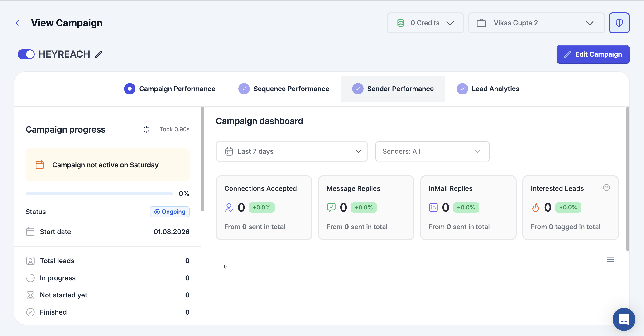644x336 pixels.
Task: Click the From 0 tagged in total text
Action: pos(566,227)
